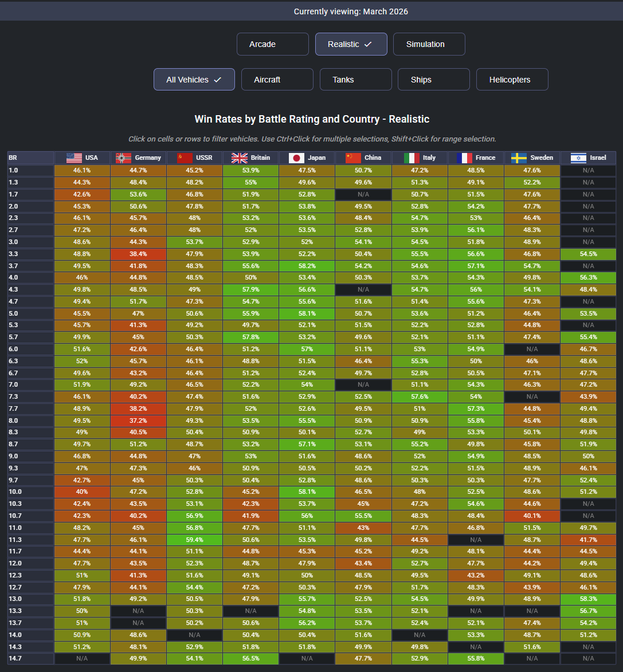
Task: Click Germany's red 37.2% cell
Action: tap(138, 421)
